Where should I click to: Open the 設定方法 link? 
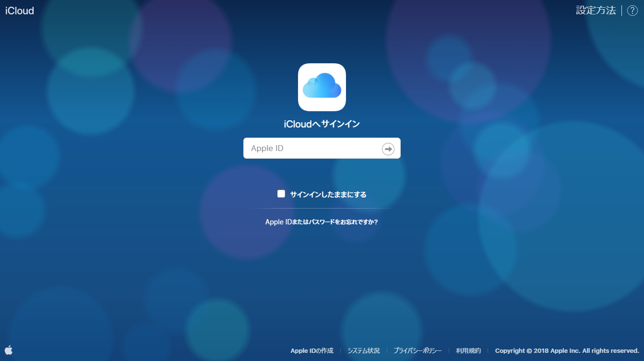click(596, 11)
